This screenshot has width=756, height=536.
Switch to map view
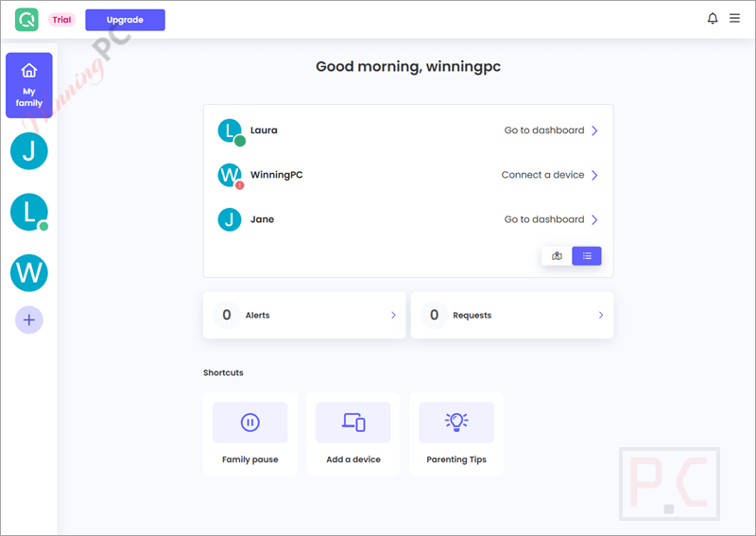coord(557,256)
